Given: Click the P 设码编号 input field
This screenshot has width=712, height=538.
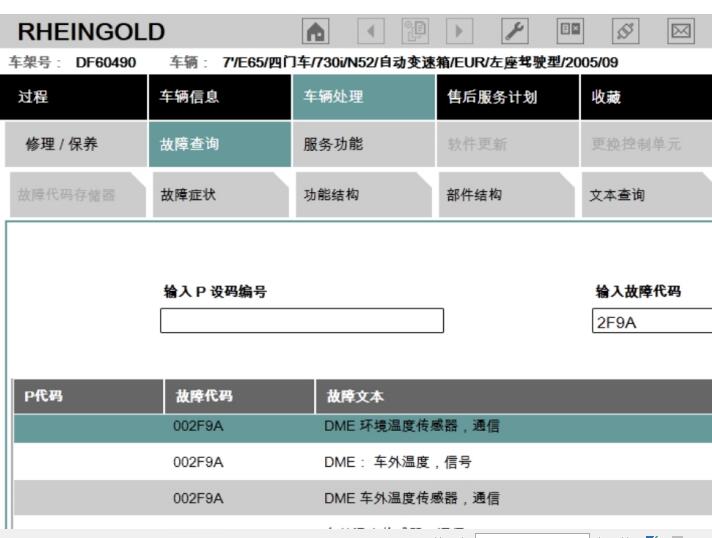Looking at the screenshot, I should [x=302, y=321].
